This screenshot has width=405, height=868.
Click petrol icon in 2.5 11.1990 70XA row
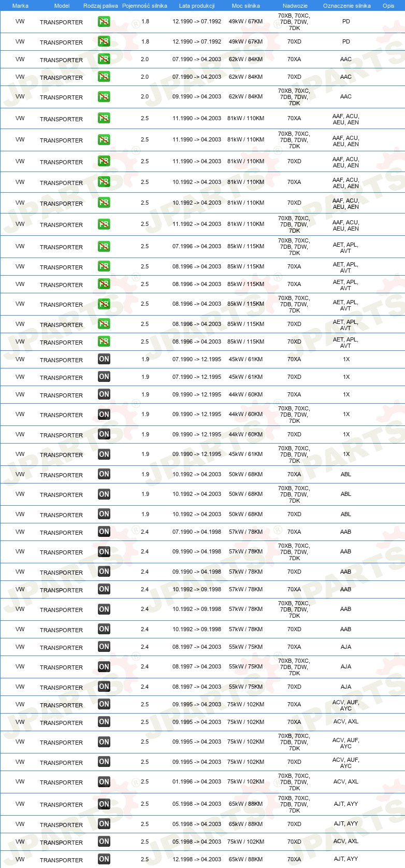click(x=104, y=119)
